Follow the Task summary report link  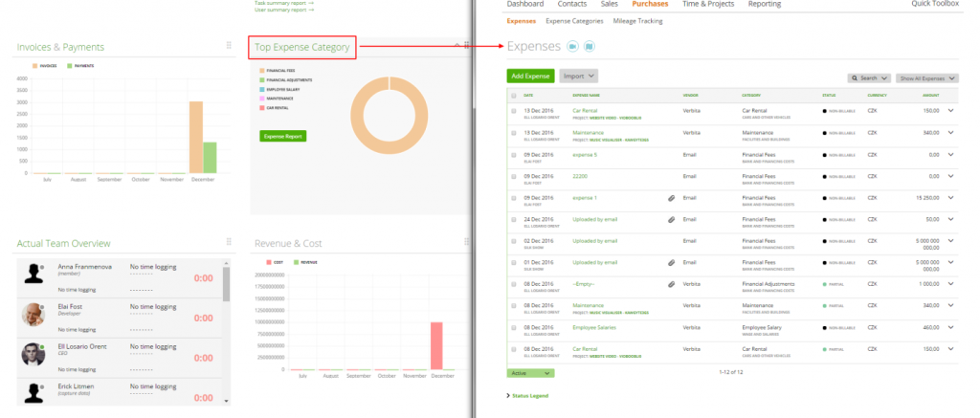click(283, 3)
